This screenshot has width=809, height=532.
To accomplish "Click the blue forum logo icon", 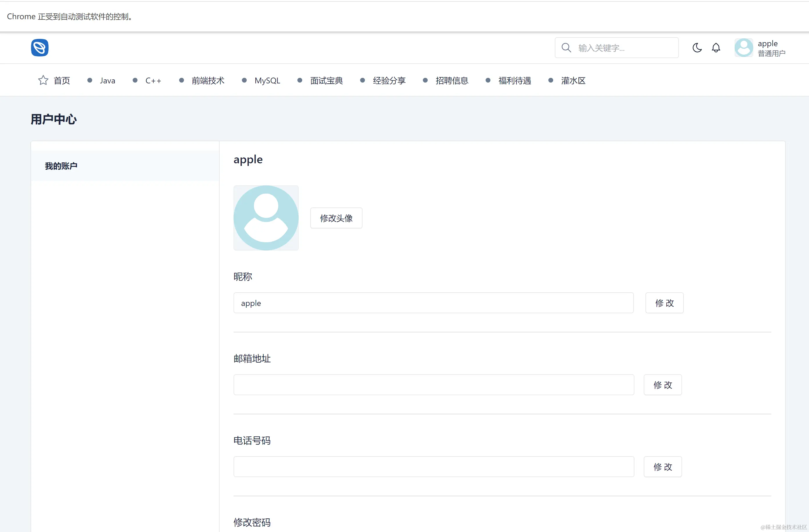I will 40,48.
